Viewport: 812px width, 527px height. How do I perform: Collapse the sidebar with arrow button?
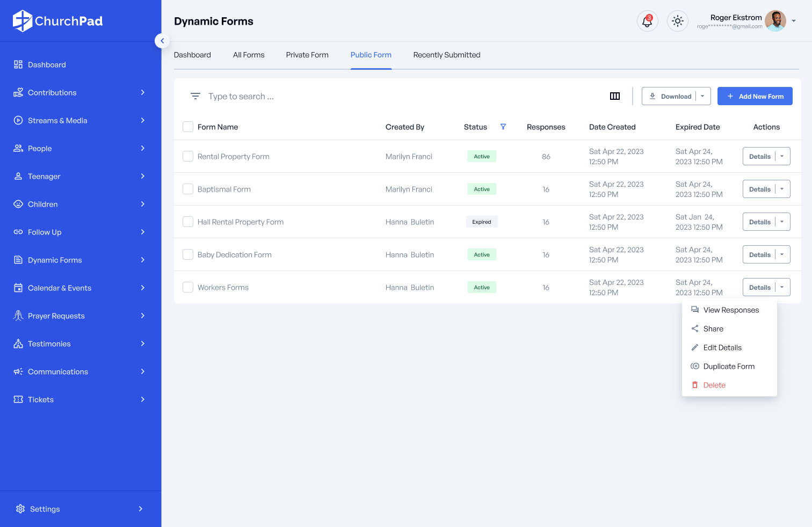point(162,41)
